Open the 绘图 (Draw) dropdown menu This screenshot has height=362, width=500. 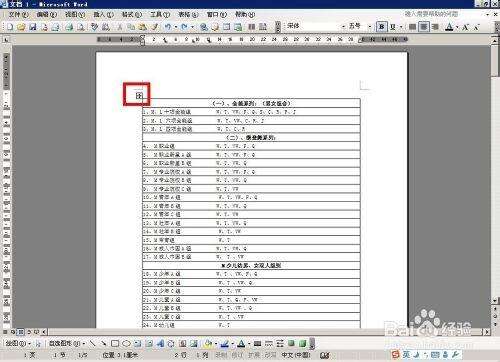18,343
